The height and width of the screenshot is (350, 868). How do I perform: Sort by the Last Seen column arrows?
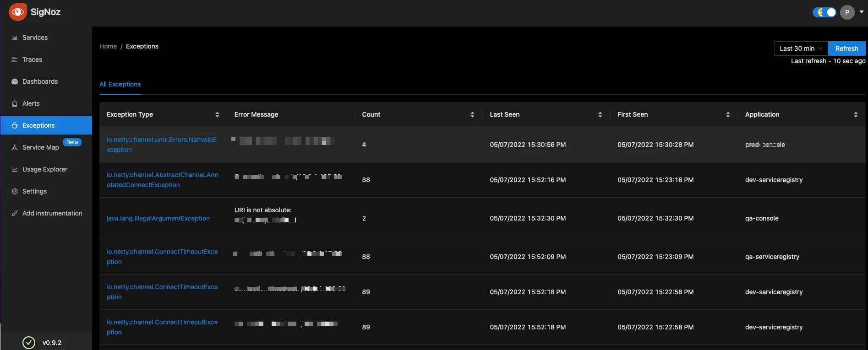tap(600, 115)
